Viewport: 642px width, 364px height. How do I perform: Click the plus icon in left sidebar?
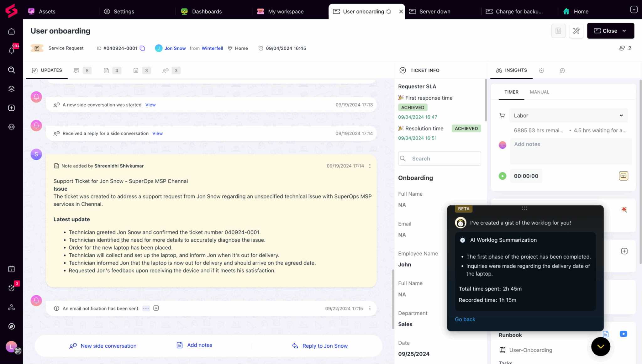pos(12,108)
